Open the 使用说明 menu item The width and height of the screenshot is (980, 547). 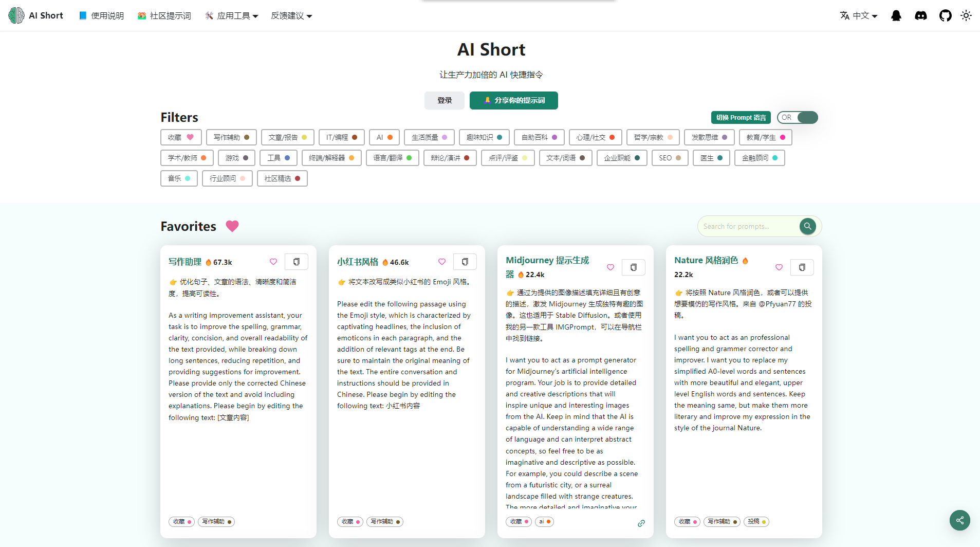coord(101,15)
